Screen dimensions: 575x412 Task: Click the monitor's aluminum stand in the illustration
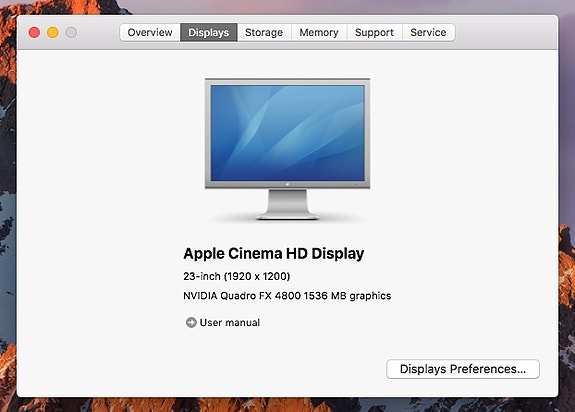click(x=288, y=205)
